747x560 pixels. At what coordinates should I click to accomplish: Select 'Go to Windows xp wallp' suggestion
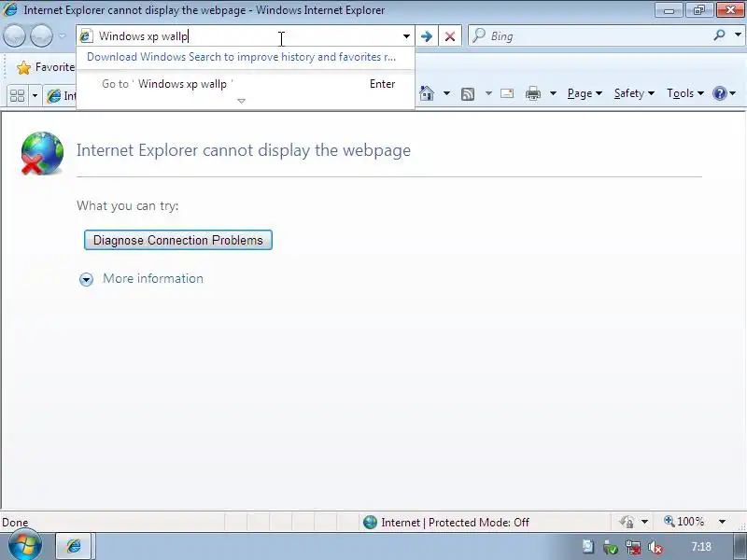coord(246,84)
